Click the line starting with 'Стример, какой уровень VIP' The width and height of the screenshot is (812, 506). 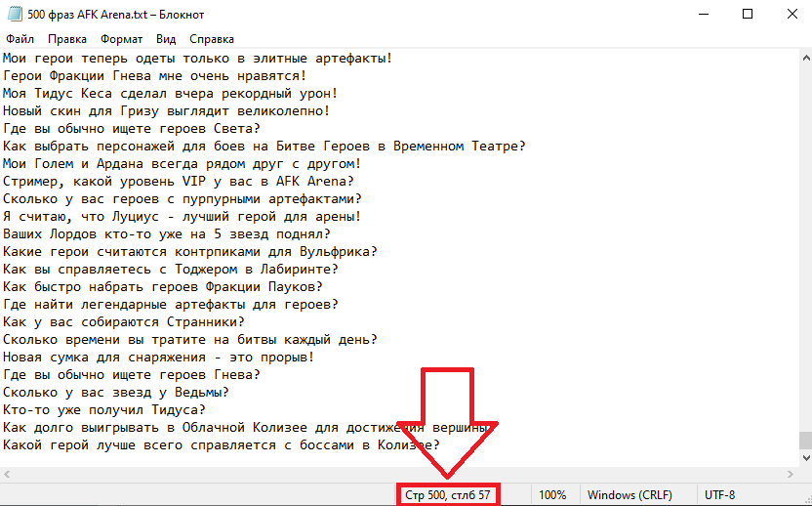point(178,182)
